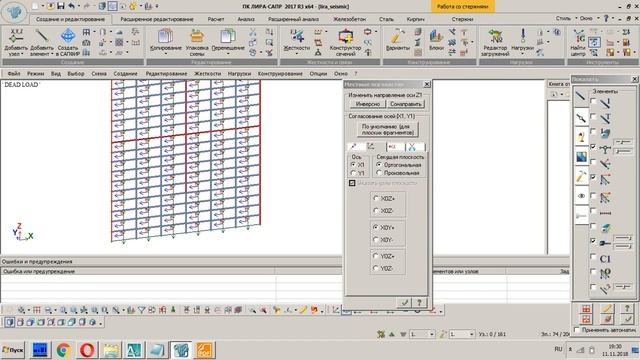Apply the display panel with the green checkmark
Screen dimensions: 640x360
pyautogui.click(x=628, y=319)
